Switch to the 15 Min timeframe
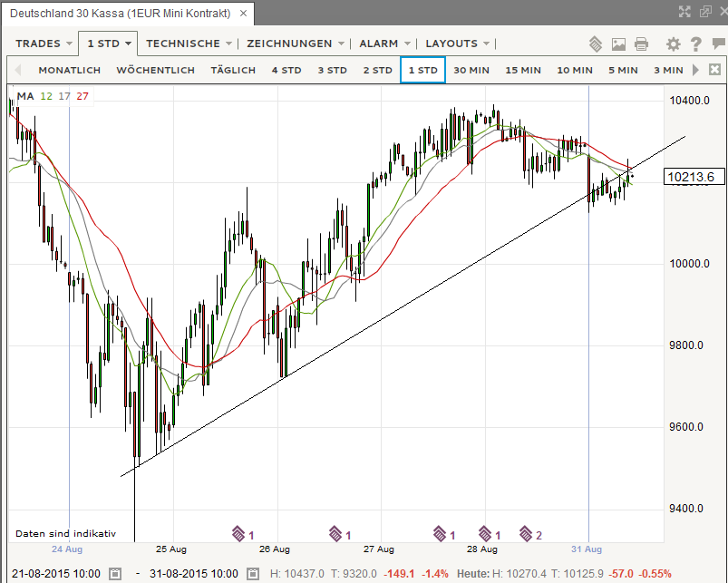Screen dimensions: 728x583 (x=523, y=70)
